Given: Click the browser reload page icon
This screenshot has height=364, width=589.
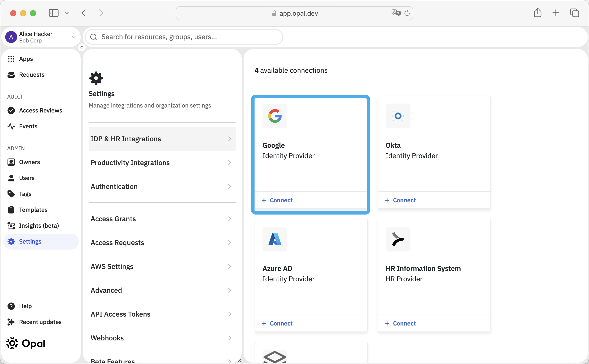Looking at the screenshot, I should tap(407, 13).
